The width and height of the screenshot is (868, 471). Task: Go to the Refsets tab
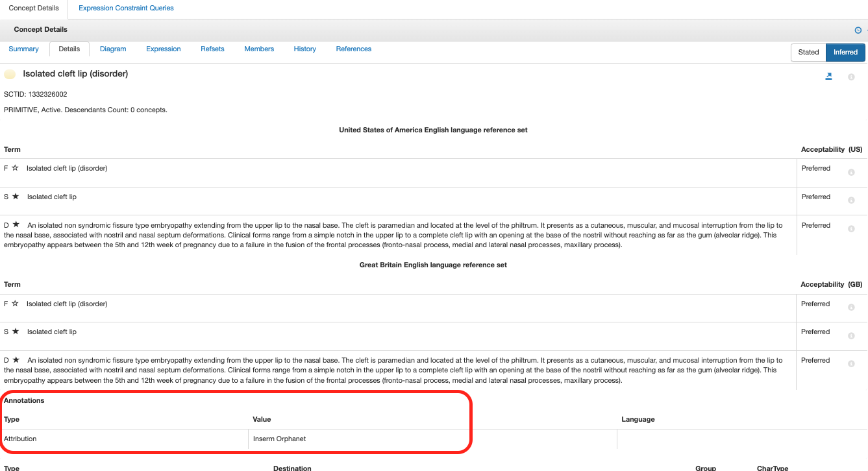[x=212, y=49]
